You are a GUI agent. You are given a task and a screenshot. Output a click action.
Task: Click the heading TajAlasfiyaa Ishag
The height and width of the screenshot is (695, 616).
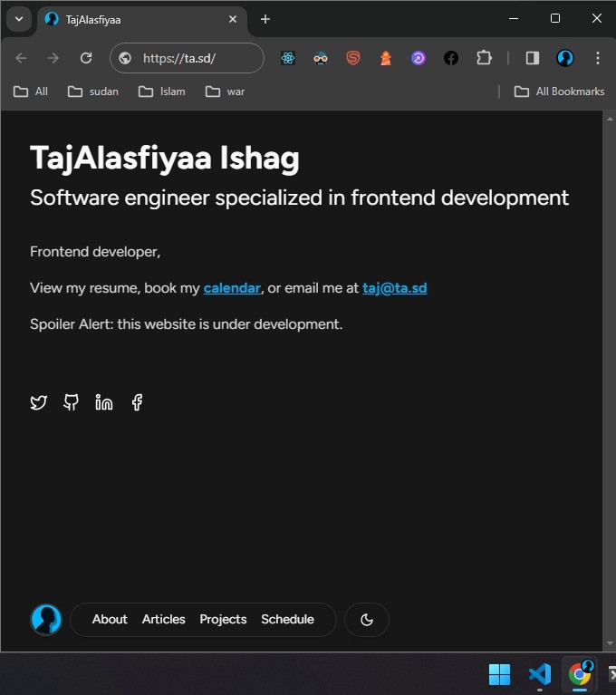tap(164, 158)
